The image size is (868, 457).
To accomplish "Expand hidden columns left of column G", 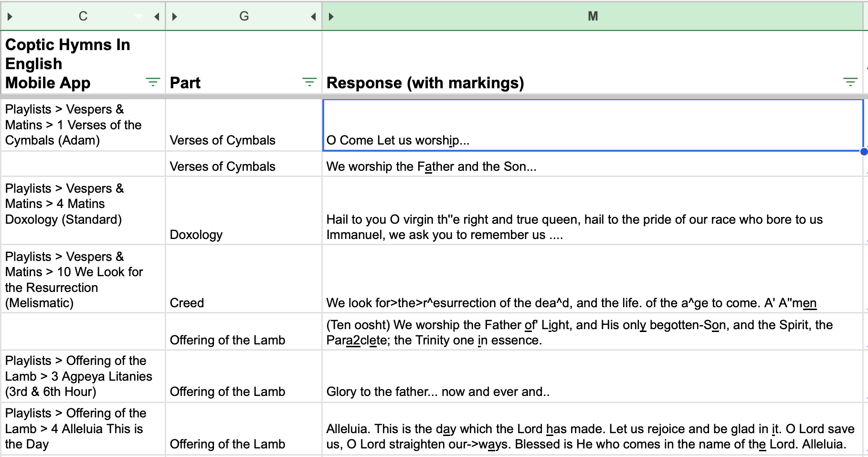I will [175, 17].
